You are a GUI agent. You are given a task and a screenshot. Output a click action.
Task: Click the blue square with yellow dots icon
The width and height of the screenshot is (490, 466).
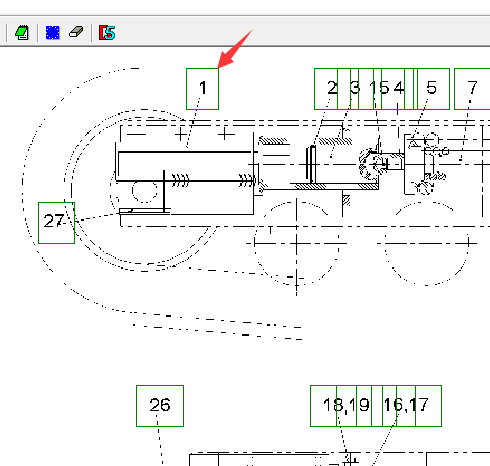tap(53, 33)
